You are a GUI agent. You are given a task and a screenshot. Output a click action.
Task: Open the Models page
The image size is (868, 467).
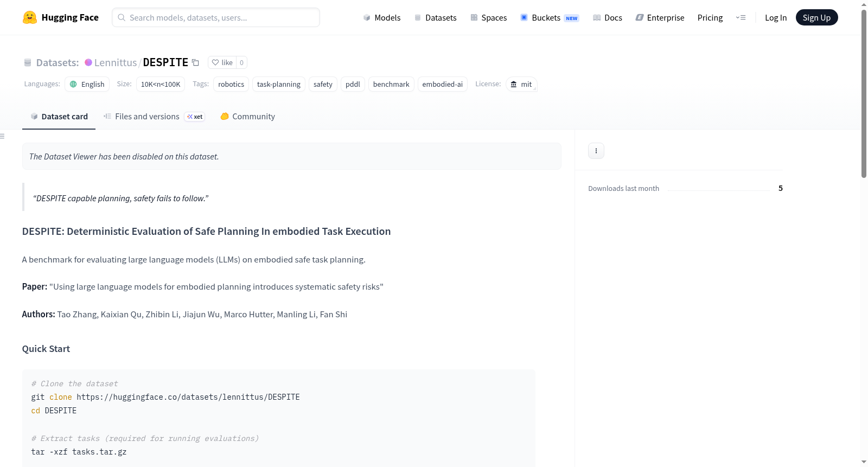click(x=382, y=17)
